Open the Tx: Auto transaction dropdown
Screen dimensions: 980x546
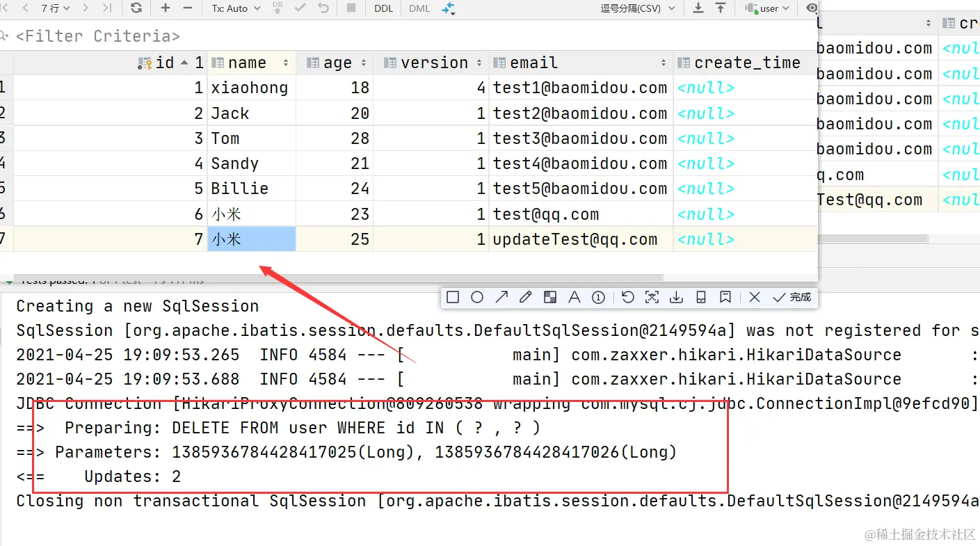pos(236,8)
